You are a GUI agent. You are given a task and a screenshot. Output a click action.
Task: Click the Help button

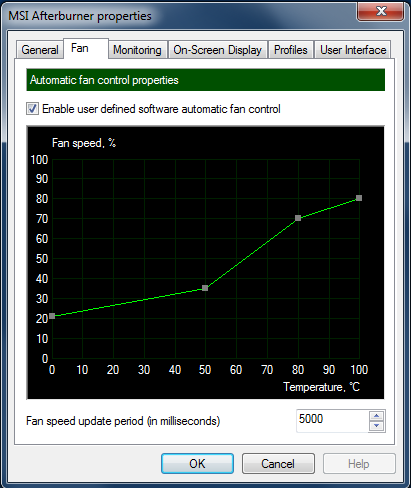(x=359, y=463)
